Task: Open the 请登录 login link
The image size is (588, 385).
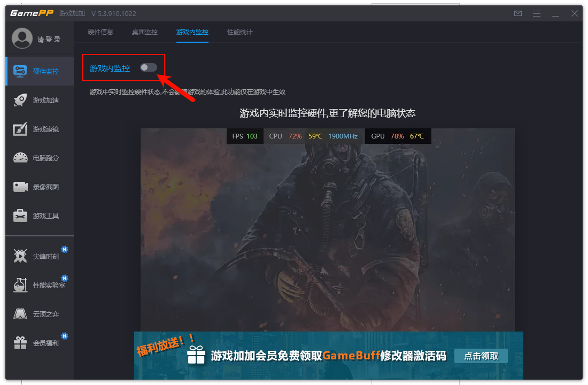Action: point(49,40)
